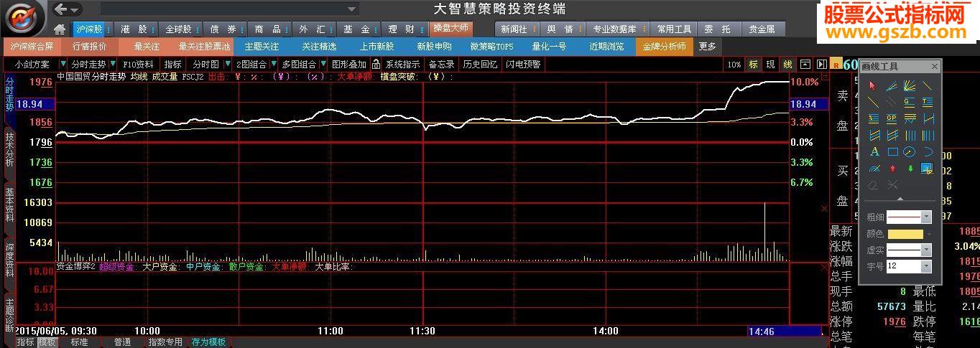Select the circle drawing tool
Image resolution: width=980 pixels, height=348 pixels.
(910, 151)
